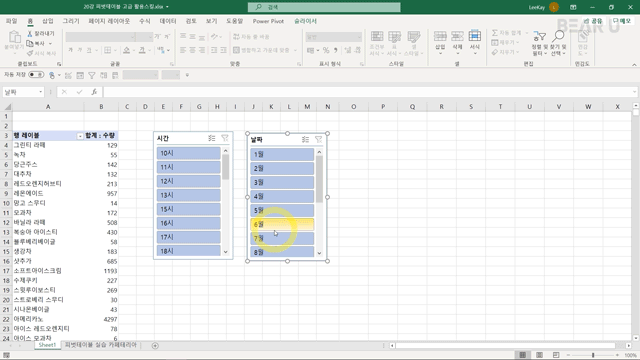Image resolution: width=640 pixels, height=360 pixels.
Task: Click the filter funnel in Quick Access Toolbar
Action: click(91, 75)
